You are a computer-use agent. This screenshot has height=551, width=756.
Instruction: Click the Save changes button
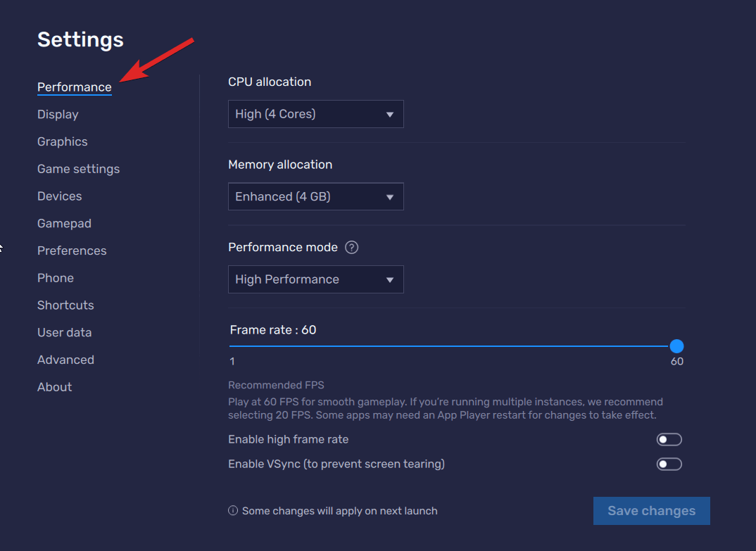tap(651, 511)
